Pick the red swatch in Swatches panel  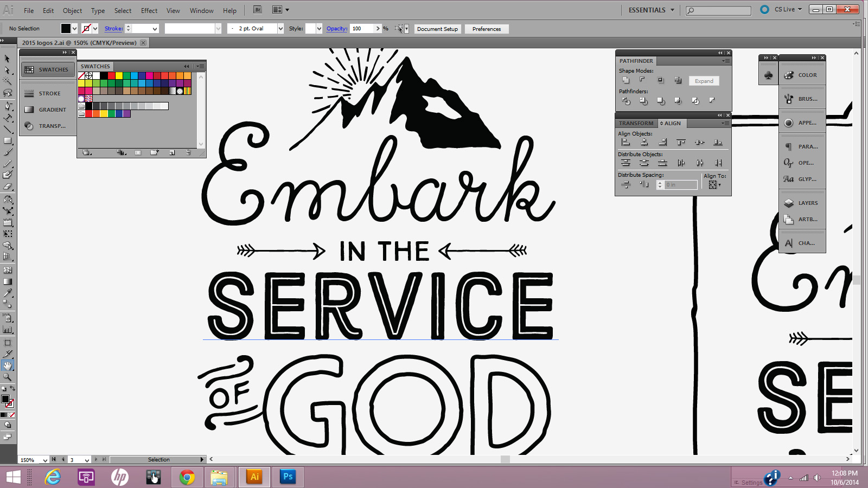point(111,76)
